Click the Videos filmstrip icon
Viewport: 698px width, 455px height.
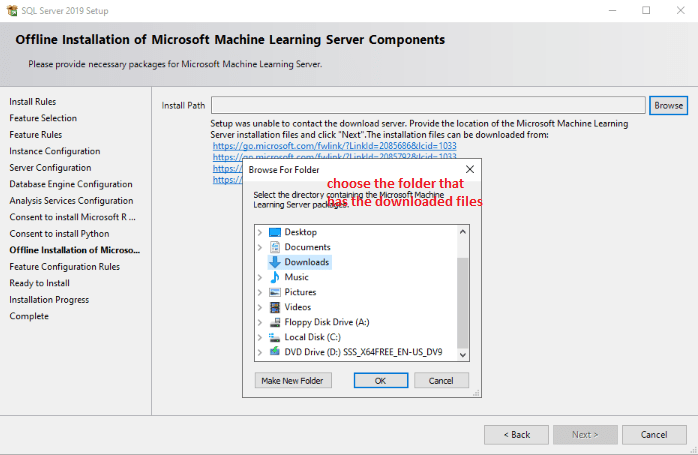(x=275, y=307)
